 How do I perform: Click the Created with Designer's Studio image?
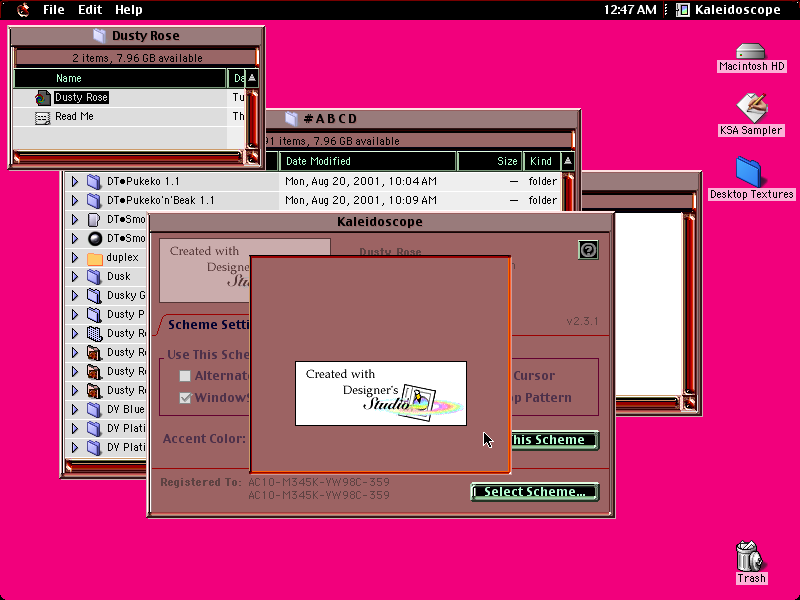click(x=381, y=393)
